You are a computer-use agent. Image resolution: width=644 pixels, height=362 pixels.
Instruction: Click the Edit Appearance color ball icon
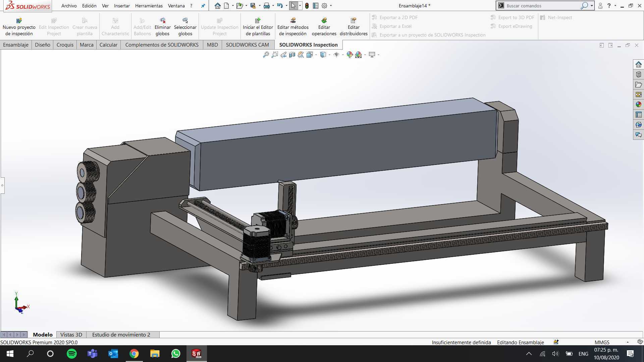click(350, 55)
